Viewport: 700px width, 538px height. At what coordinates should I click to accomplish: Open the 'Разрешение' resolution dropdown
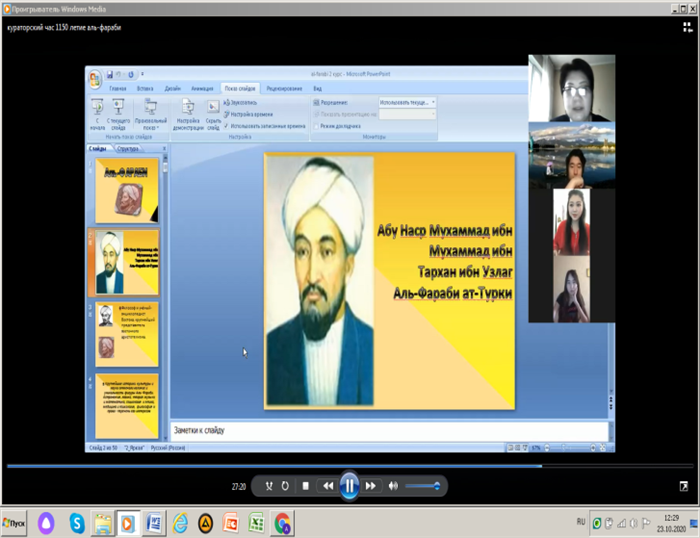click(406, 102)
